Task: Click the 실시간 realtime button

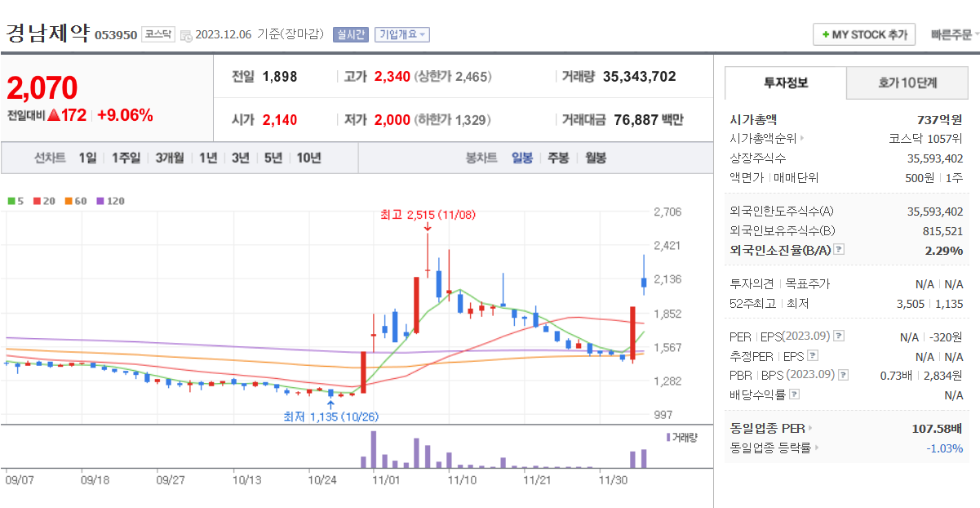Action: pos(351,34)
